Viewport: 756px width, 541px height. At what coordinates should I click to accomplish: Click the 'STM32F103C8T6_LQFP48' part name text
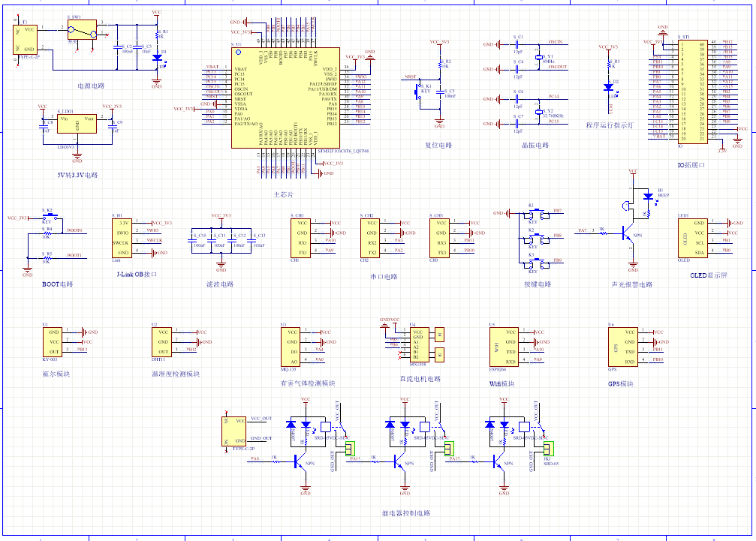coord(344,151)
